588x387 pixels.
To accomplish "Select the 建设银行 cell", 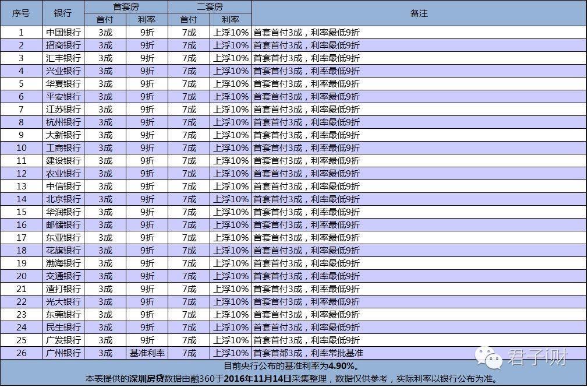I will (x=63, y=161).
